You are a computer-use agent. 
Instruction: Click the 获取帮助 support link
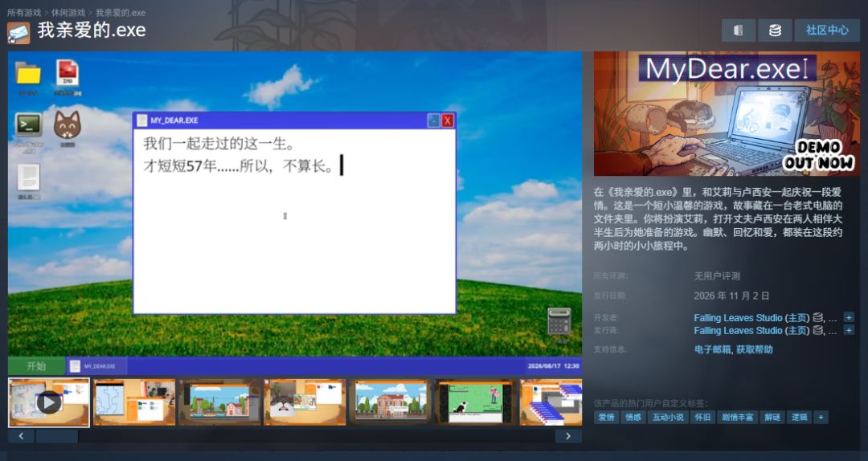coord(755,349)
